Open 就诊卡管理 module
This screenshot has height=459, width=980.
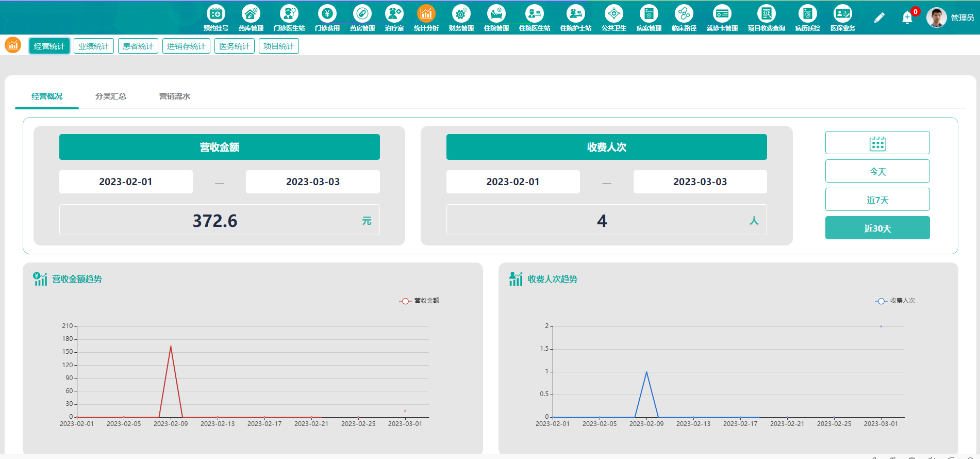[722, 18]
